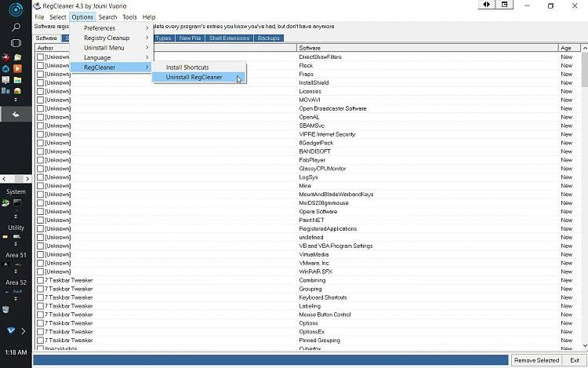The width and height of the screenshot is (588, 368).
Task: Open the green icon under System
Action: click(5, 203)
